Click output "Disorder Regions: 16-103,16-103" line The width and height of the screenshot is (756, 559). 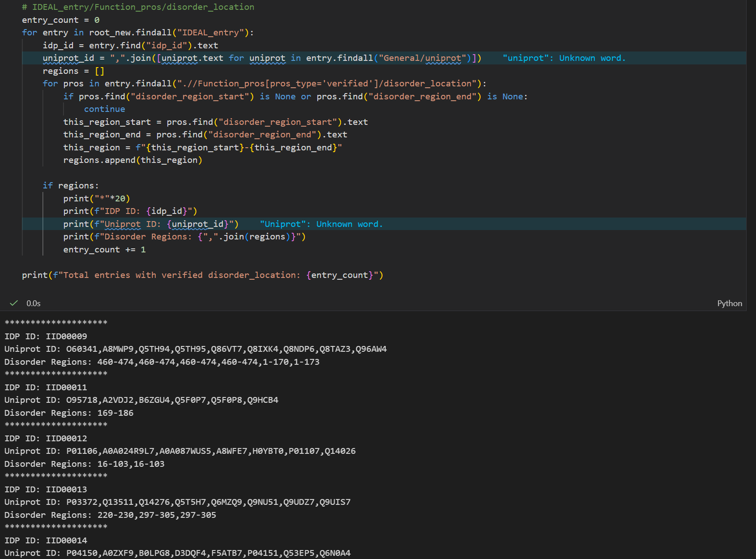85,464
